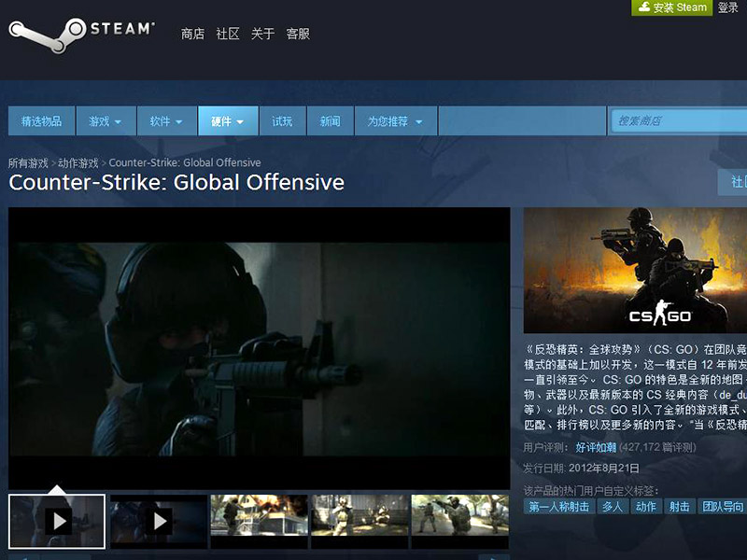Click the page title Counter-Strike: Global Offensive
The image size is (747, 560).
[x=176, y=183]
